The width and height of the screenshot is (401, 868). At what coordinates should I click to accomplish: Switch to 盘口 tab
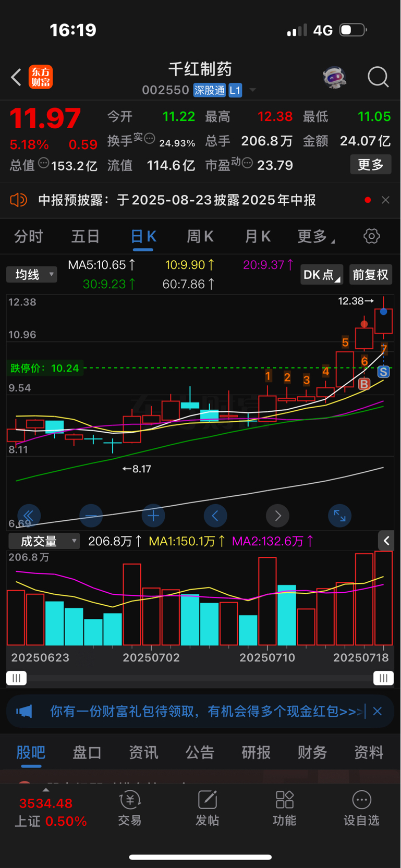87,752
